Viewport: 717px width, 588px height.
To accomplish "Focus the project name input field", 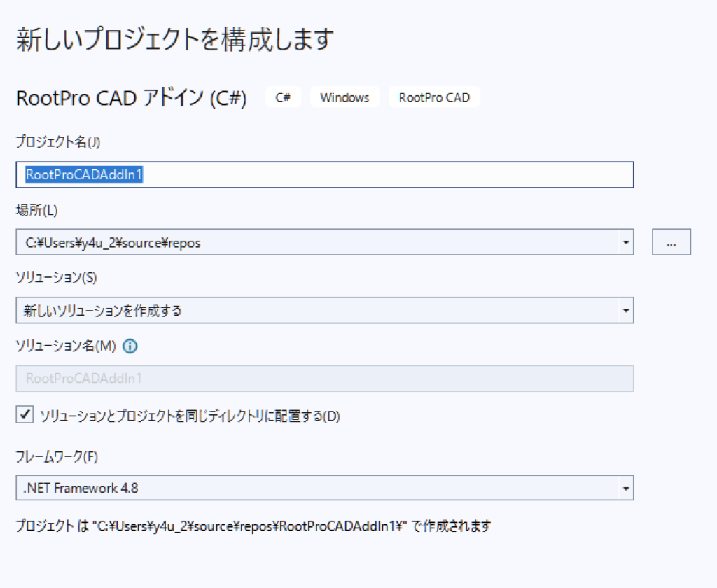I will (x=325, y=175).
